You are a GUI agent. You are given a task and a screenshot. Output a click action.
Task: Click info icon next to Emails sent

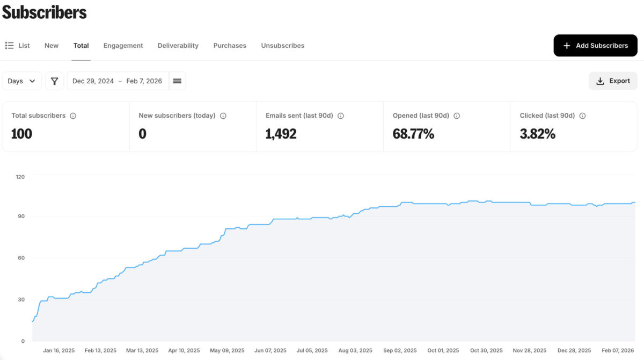click(341, 116)
